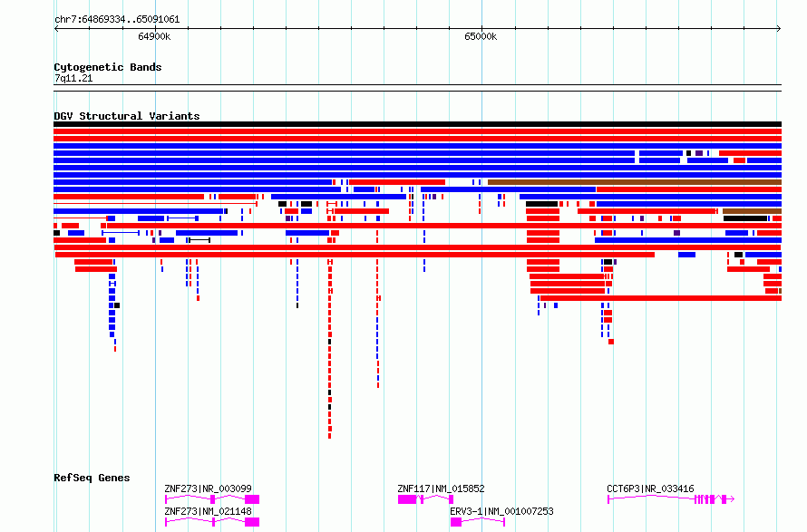Click the ruler's left arrowhead
The height and width of the screenshot is (532, 807).
pos(56,29)
